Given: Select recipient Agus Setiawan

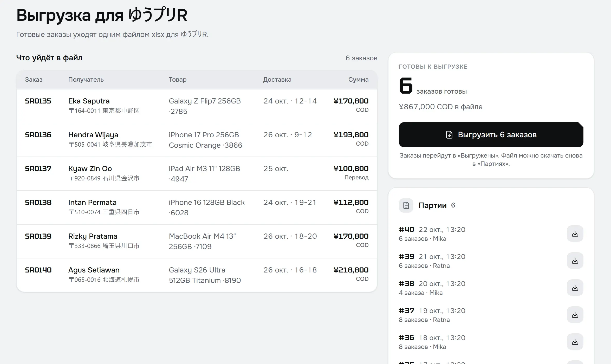Looking at the screenshot, I should point(94,270).
